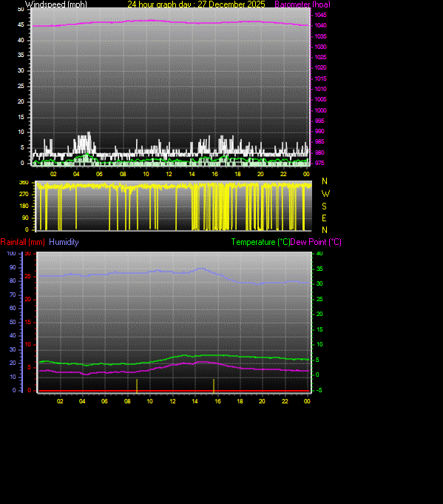Click the S compass label beside direction graph
The width and height of the screenshot is (443, 504).
point(324,206)
